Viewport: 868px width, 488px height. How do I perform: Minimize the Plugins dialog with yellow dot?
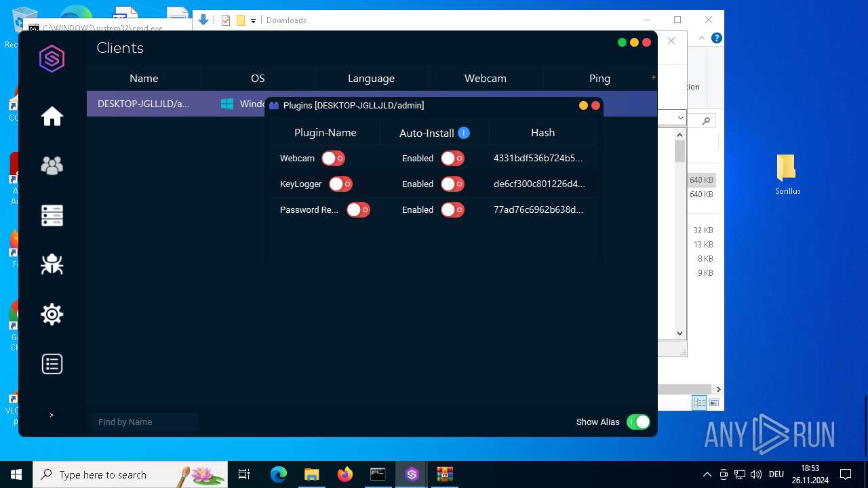[x=583, y=106]
